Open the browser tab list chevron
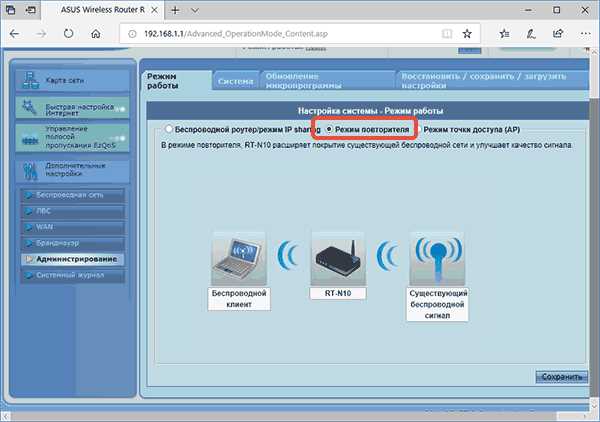Viewport: 600px width, 422px height. [x=195, y=10]
